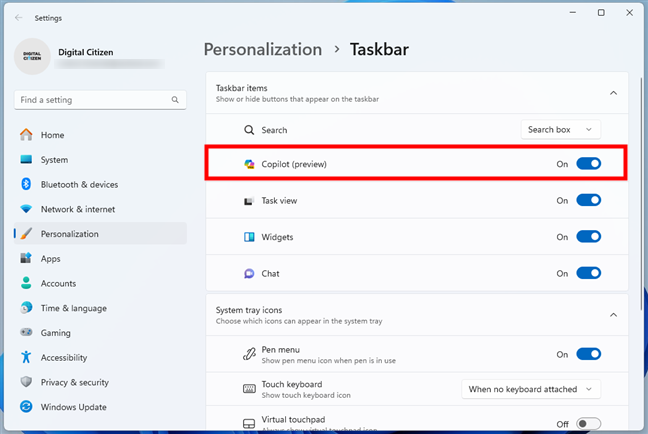Click the magnifier icon in Find a setting

175,100
